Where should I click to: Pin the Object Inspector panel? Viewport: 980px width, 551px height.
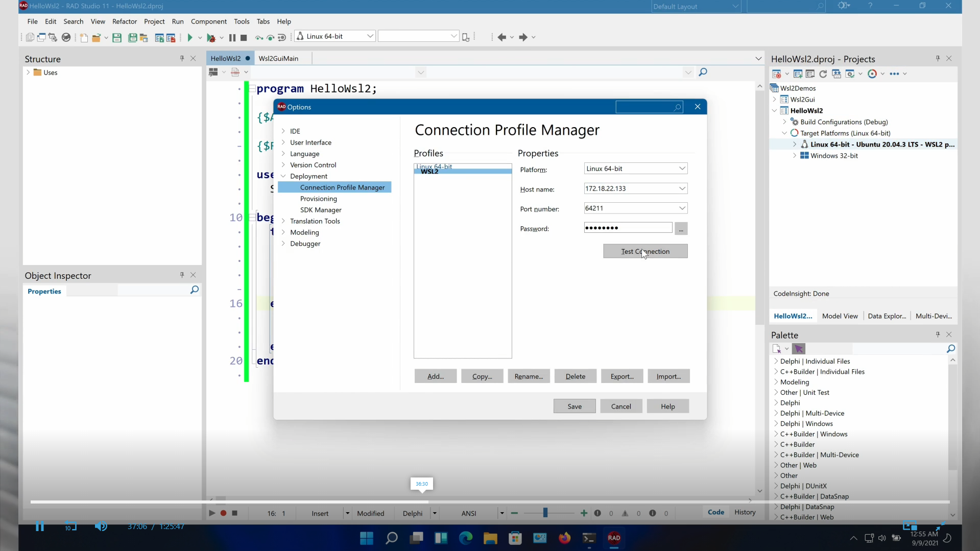pyautogui.click(x=182, y=275)
